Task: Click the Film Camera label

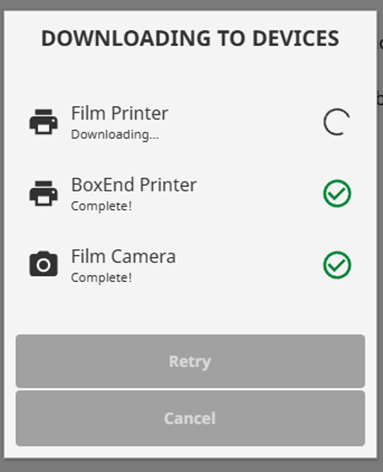Action: (x=123, y=256)
